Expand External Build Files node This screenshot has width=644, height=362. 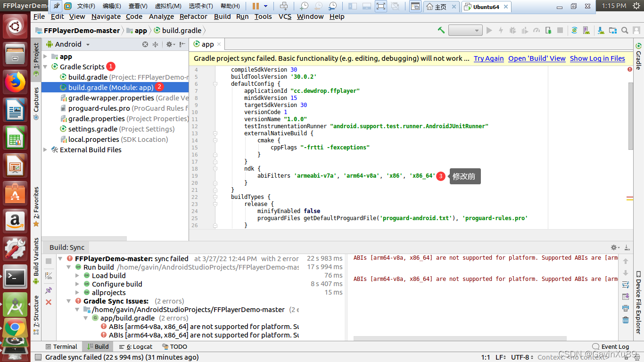click(45, 150)
